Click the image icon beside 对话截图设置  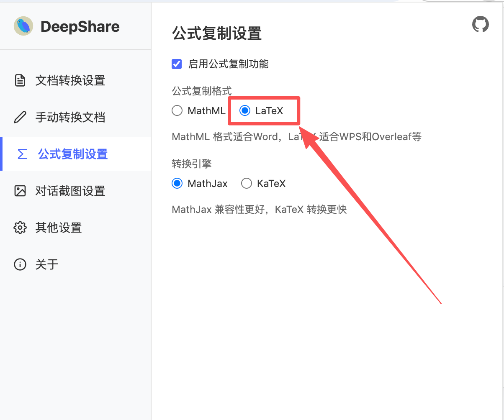20,191
